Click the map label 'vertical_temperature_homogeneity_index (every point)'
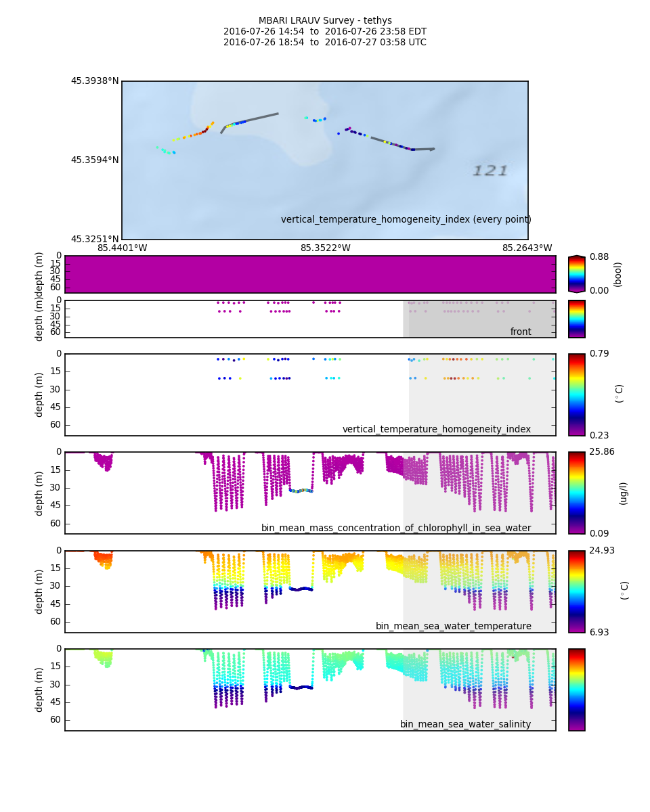Viewport: 650px width, 812px height. [x=406, y=219]
